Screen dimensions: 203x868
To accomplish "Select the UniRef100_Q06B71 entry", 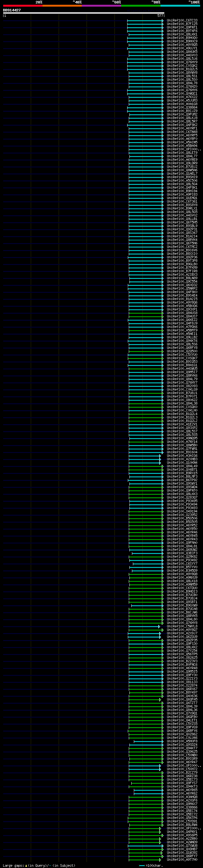I will pyautogui.click(x=182, y=470).
